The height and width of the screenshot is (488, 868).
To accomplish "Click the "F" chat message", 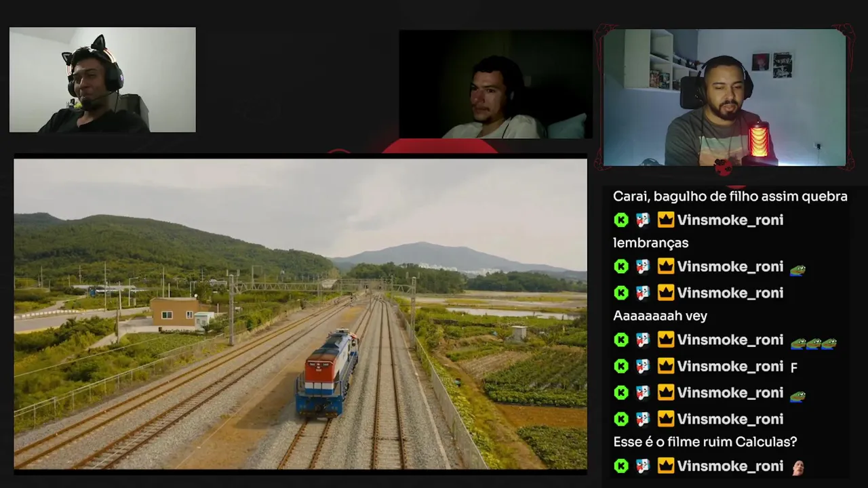I will coord(794,367).
